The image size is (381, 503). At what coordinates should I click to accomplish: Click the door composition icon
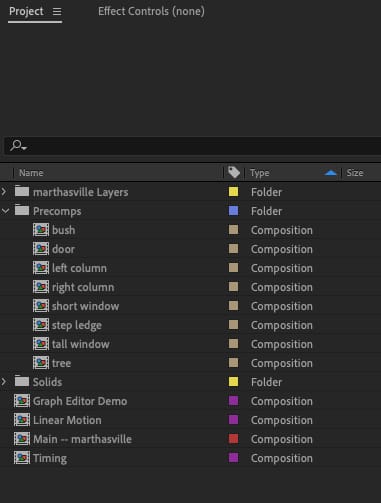tap(41, 249)
